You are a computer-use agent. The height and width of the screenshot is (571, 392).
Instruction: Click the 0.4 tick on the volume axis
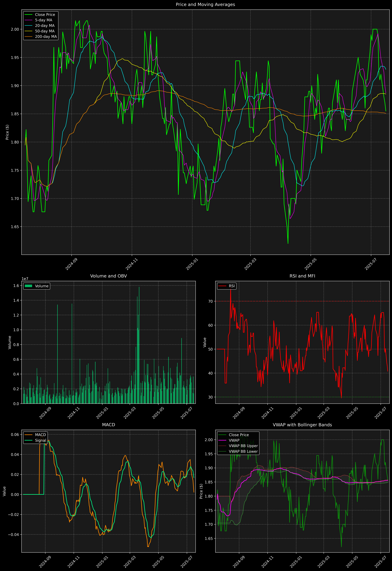16,374
